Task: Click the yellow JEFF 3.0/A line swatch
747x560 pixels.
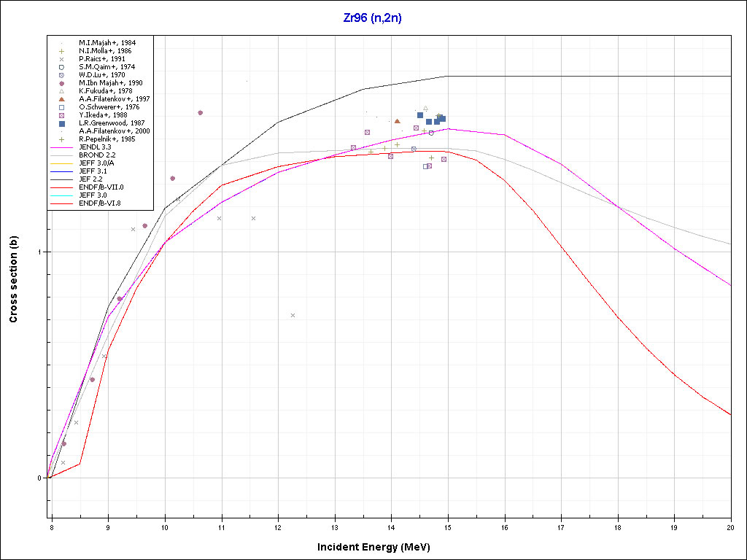Action: click(62, 163)
